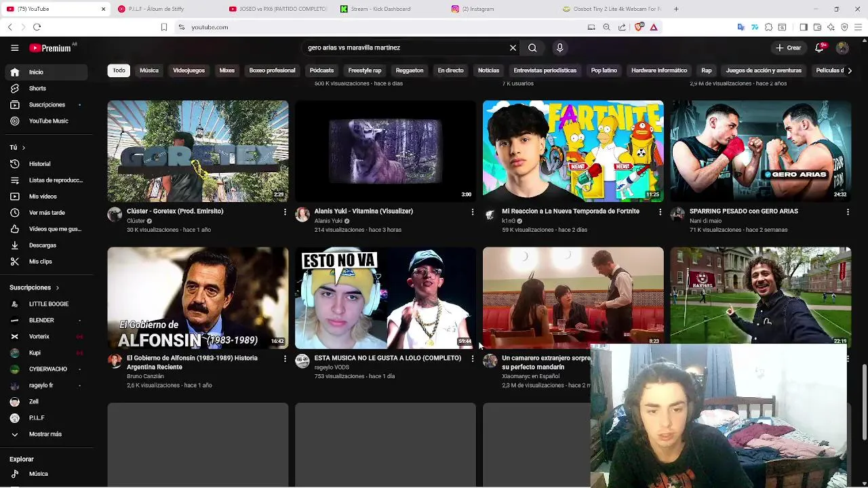
Task: Open the account avatar menu
Action: 842,48
